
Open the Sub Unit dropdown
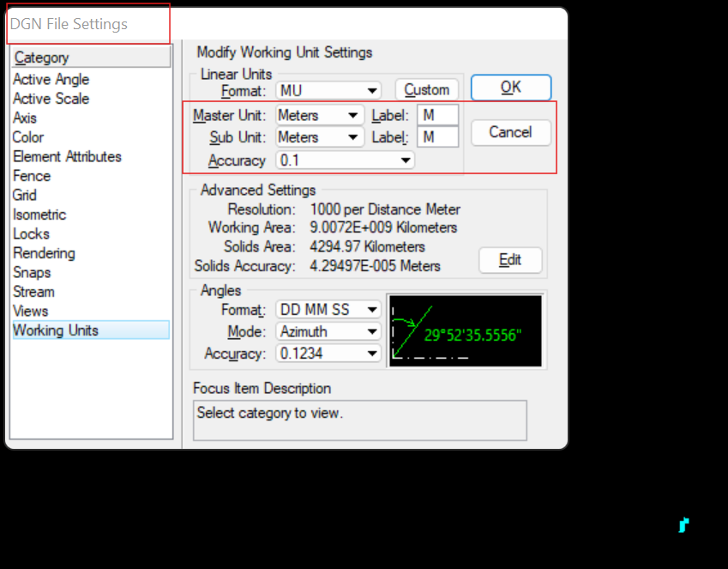[x=319, y=137]
